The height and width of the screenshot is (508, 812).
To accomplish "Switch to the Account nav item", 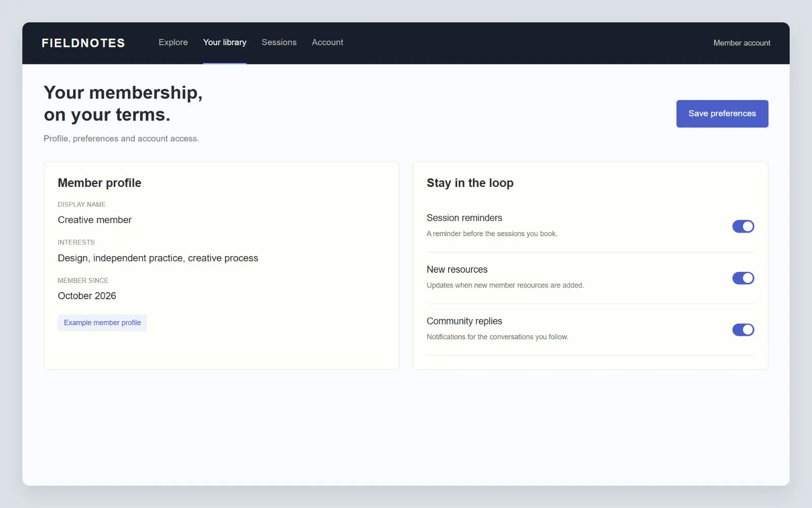I will click(327, 43).
